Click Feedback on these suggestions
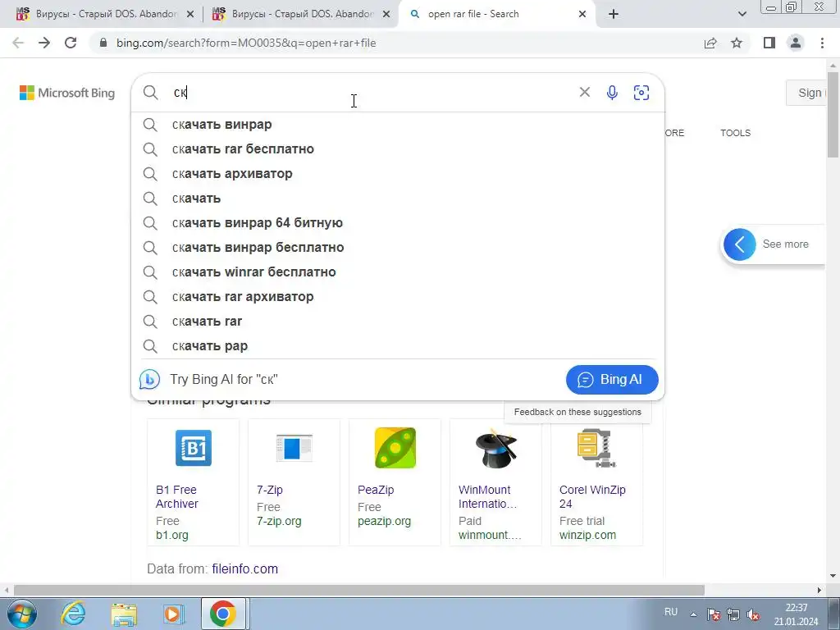Viewport: 840px width, 630px height. click(x=577, y=412)
